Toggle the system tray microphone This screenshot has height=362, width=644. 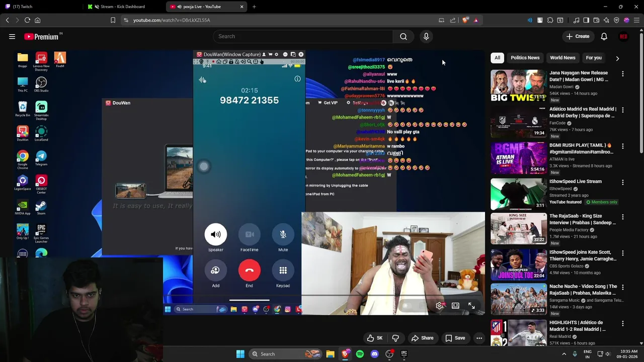click(x=575, y=354)
